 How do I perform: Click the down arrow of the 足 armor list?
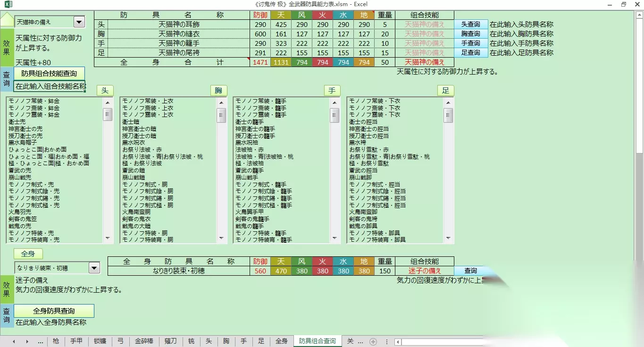(448, 238)
